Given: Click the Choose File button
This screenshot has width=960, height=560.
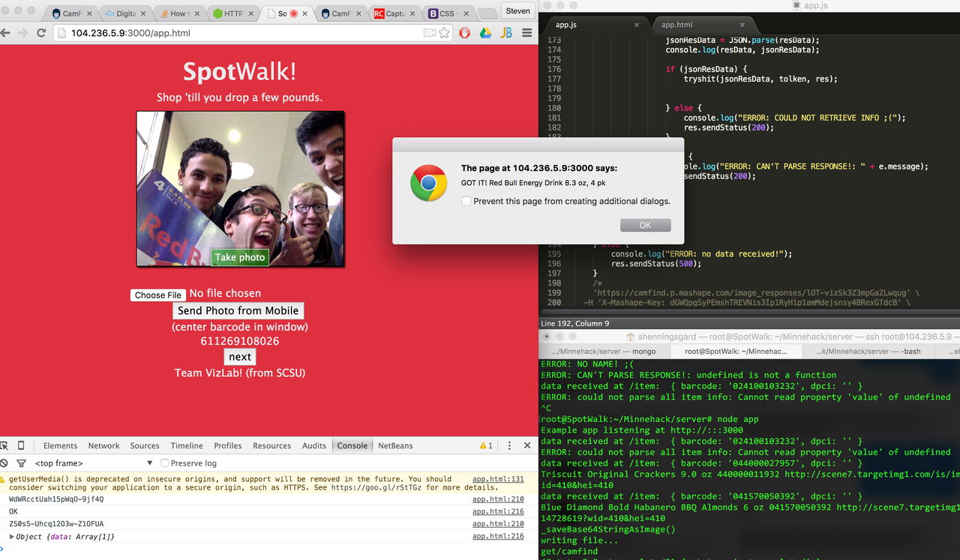Looking at the screenshot, I should [158, 295].
